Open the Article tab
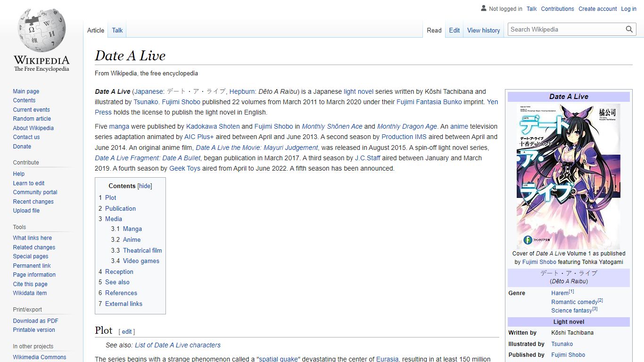644x362 pixels. tap(96, 30)
